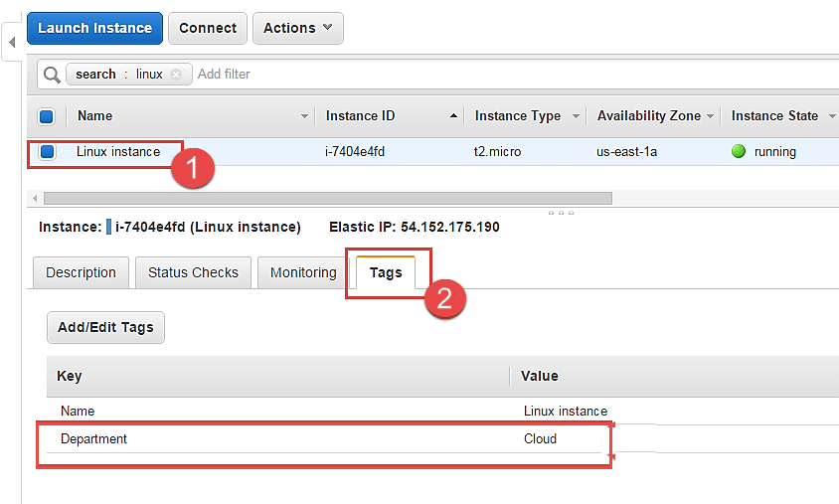Toggle the Linux instance row checkbox
Image resolution: width=839 pixels, height=504 pixels.
point(47,152)
